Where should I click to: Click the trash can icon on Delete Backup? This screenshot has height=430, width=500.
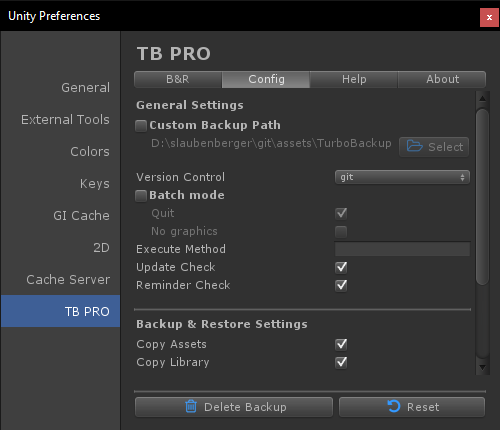point(191,406)
